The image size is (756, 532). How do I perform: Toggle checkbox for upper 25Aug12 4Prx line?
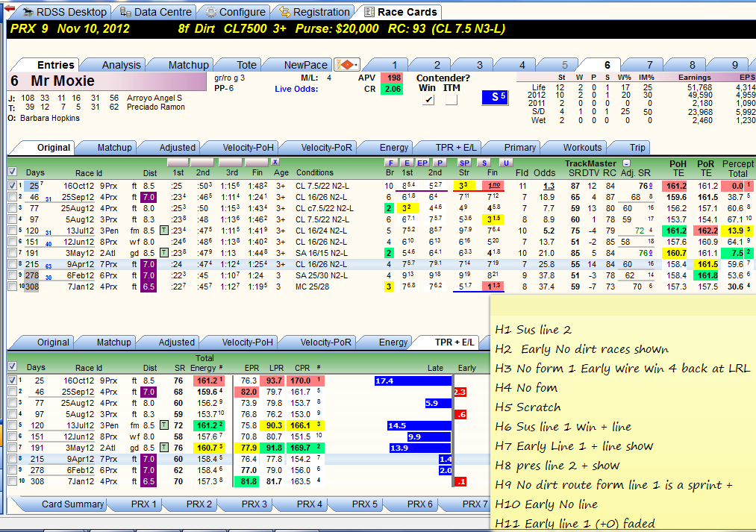pyautogui.click(x=12, y=208)
